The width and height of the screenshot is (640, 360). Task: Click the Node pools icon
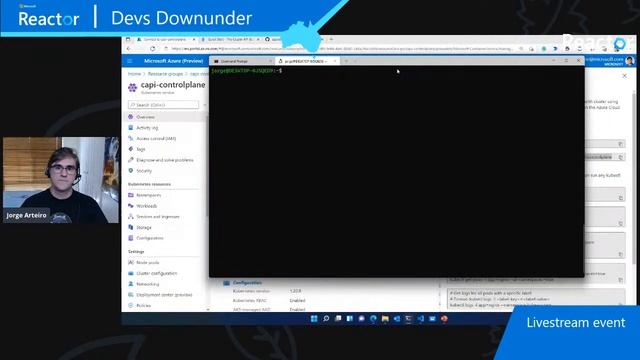[131, 262]
